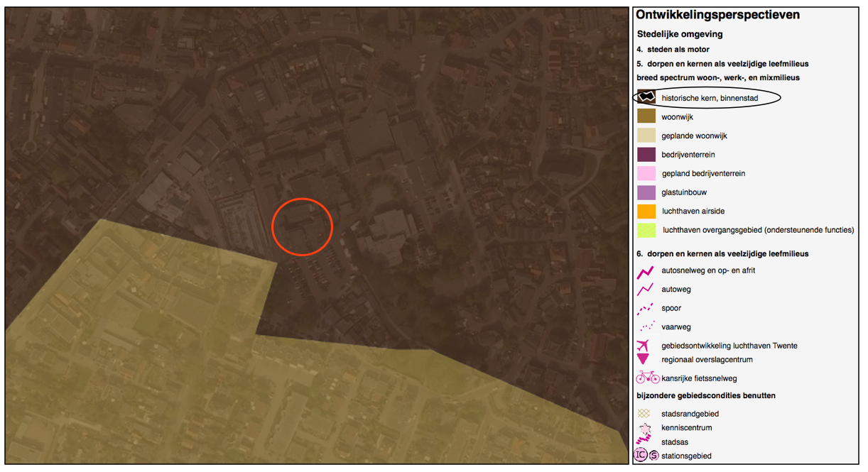
Task: Click the heading numbered 6 about dorpen en kernen
Action: coord(722,253)
